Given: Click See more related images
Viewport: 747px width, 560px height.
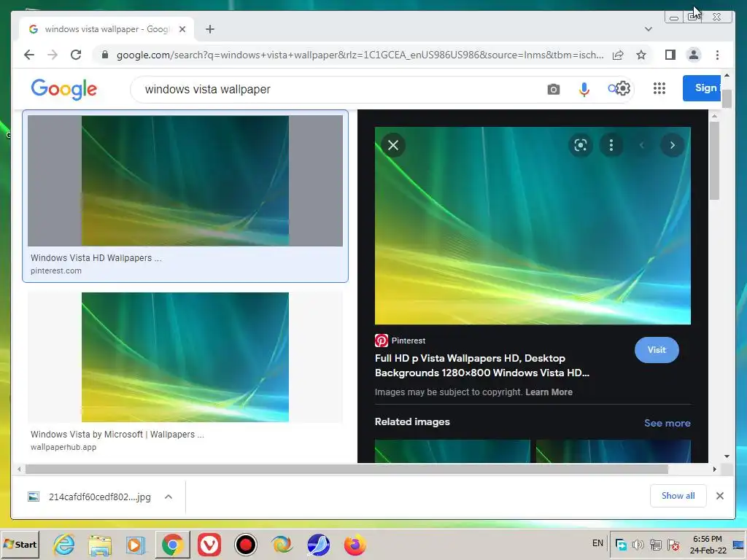Looking at the screenshot, I should tap(667, 423).
